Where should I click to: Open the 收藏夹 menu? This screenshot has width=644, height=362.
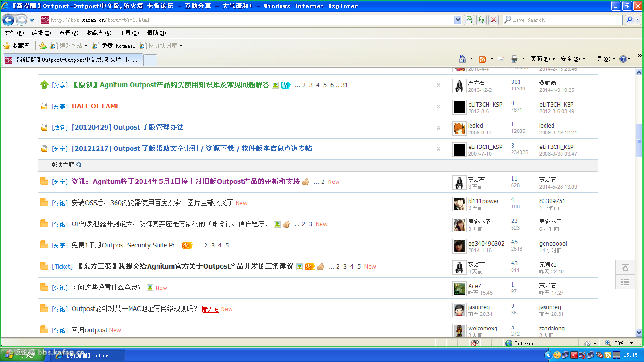(99, 33)
